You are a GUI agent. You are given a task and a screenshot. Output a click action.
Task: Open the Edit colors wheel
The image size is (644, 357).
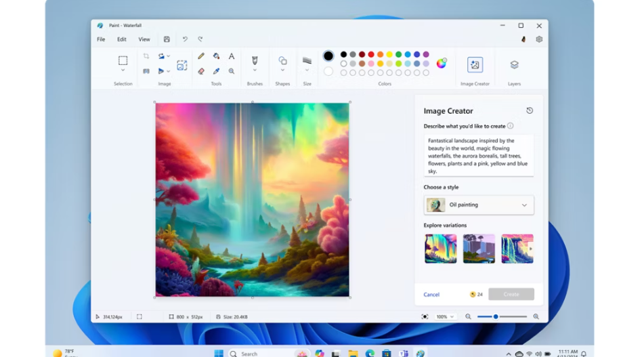[x=442, y=64]
